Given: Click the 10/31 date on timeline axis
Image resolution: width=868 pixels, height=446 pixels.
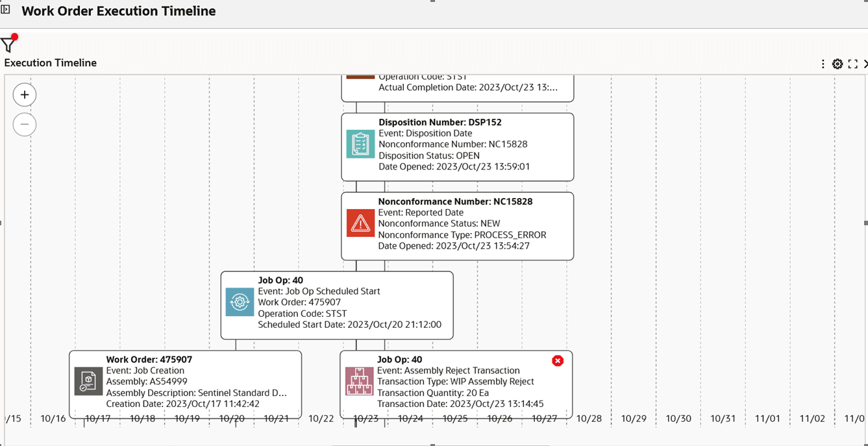Looking at the screenshot, I should pos(723,419).
